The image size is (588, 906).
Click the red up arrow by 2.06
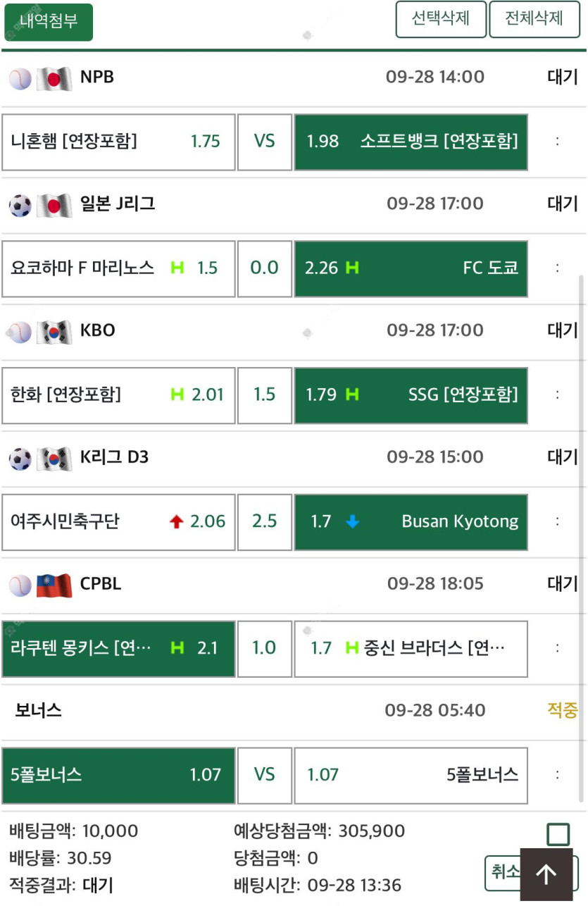[x=177, y=522]
